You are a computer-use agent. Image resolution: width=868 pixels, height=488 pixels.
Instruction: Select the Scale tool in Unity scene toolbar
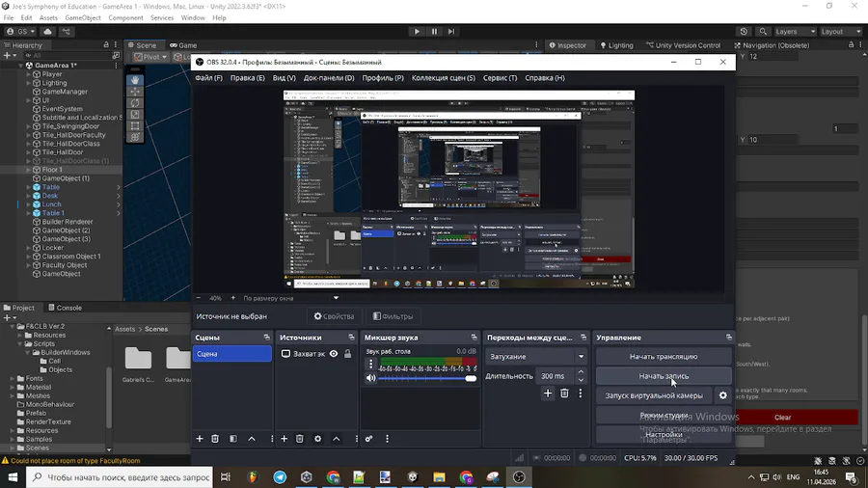(x=135, y=115)
